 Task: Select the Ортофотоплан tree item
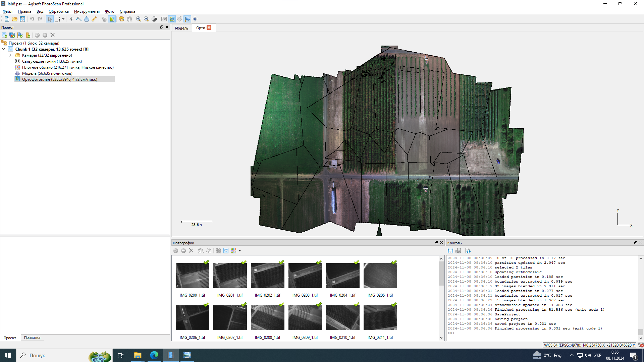pyautogui.click(x=59, y=79)
